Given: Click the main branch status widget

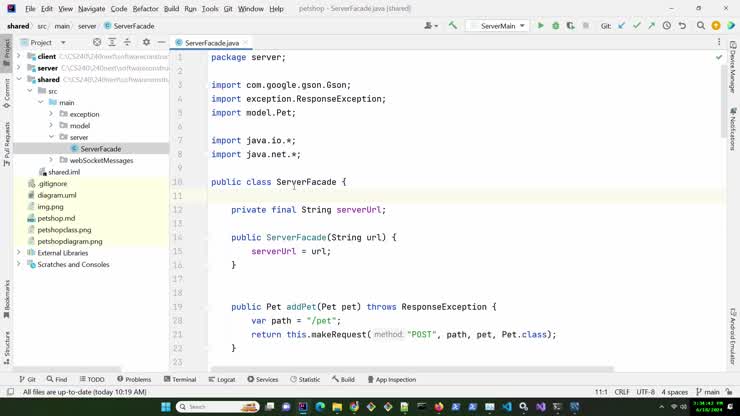Looking at the screenshot, I should 707,392.
